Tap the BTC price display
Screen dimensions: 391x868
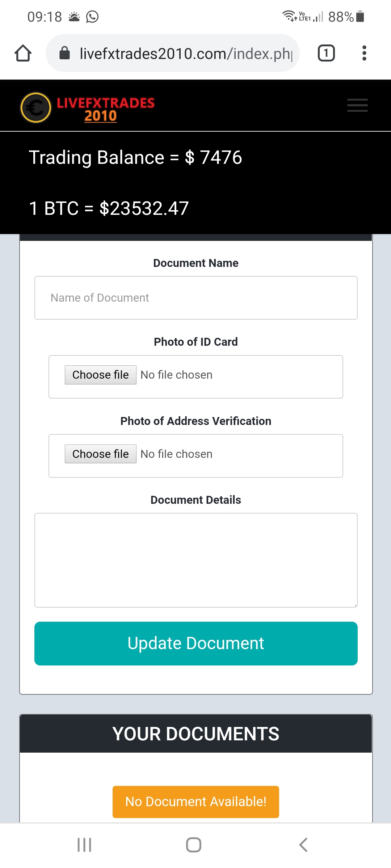point(109,208)
